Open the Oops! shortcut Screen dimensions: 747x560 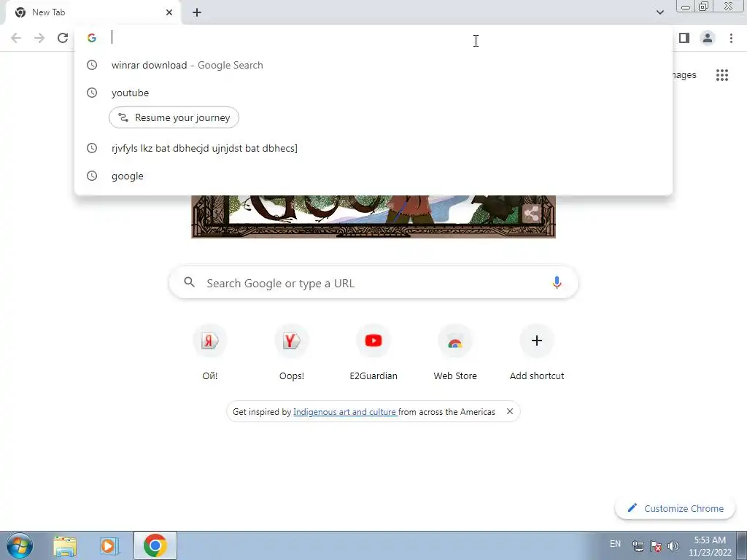coord(292,352)
